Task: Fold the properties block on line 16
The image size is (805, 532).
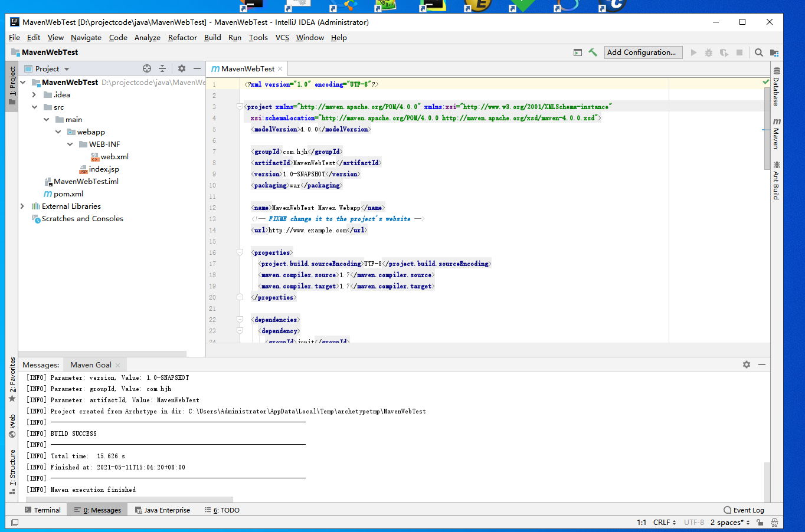Action: (240, 252)
